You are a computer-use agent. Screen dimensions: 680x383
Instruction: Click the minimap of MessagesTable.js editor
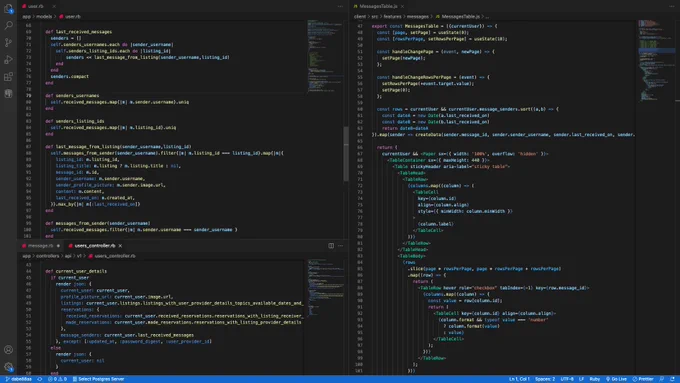(x=656, y=61)
